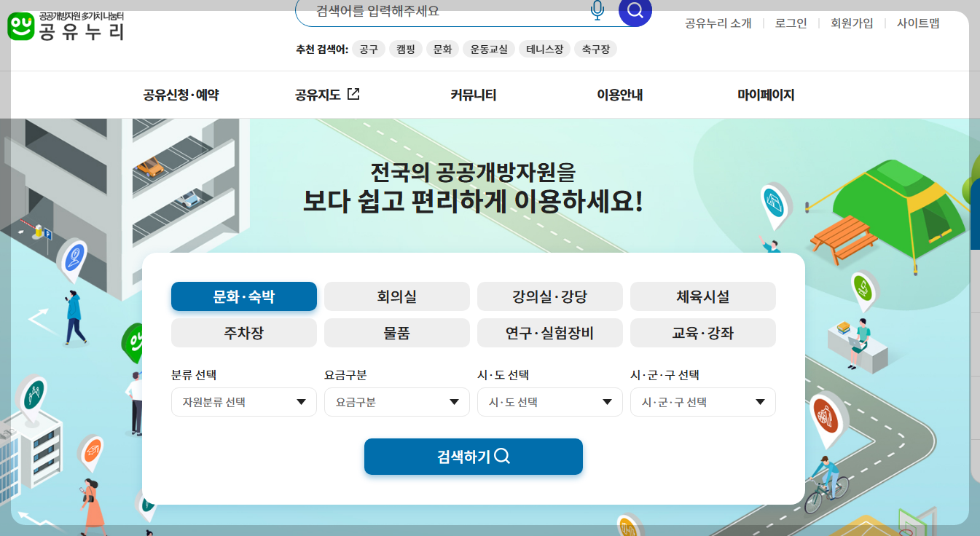Click the 추천 검색어 label
The height and width of the screenshot is (536, 980).
[322, 50]
